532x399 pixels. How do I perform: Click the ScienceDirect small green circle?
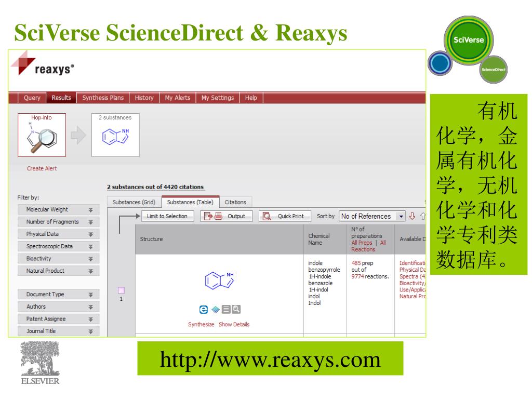[494, 70]
